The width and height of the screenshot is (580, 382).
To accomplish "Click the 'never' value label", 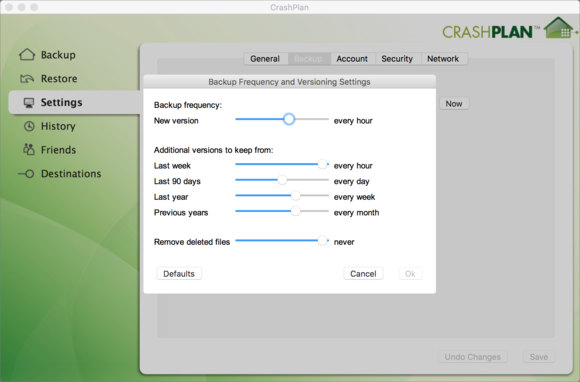I will [344, 242].
